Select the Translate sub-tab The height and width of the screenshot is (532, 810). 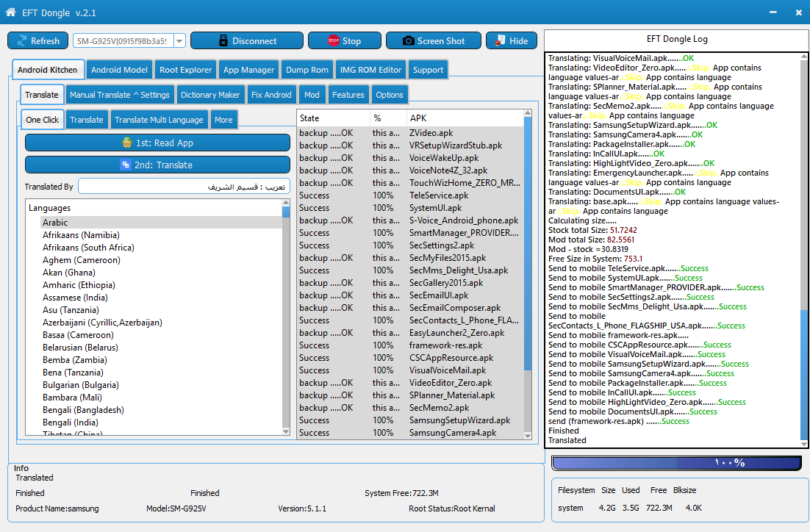(42, 95)
